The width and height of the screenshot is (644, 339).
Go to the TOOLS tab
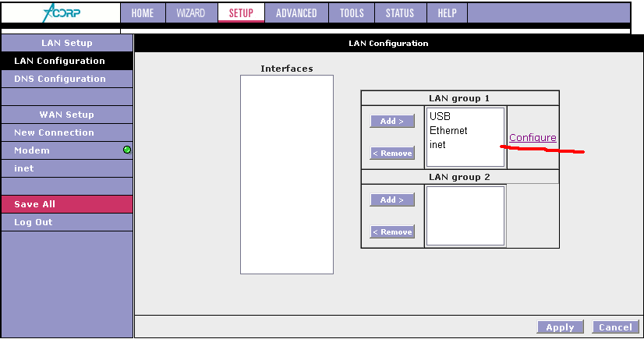tap(352, 12)
